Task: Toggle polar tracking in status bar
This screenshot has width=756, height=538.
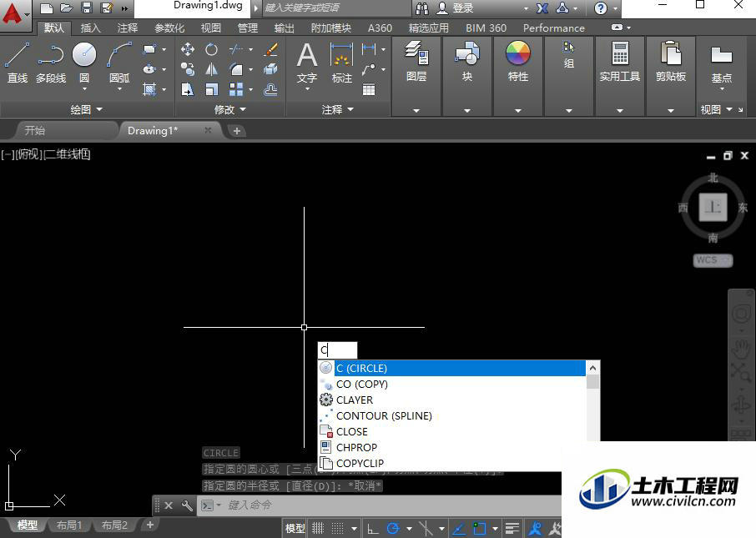Action: click(393, 528)
